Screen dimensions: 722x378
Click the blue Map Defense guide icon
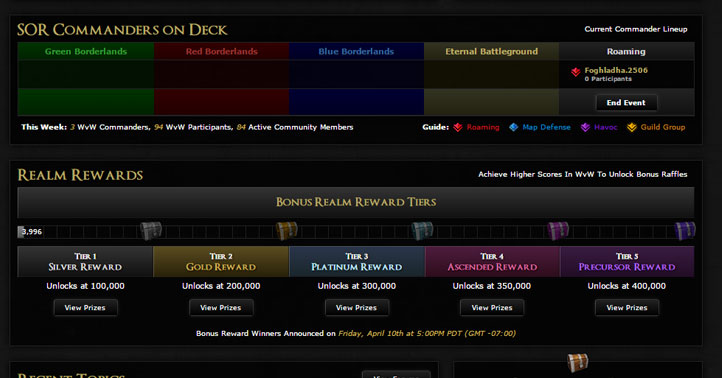tap(513, 127)
